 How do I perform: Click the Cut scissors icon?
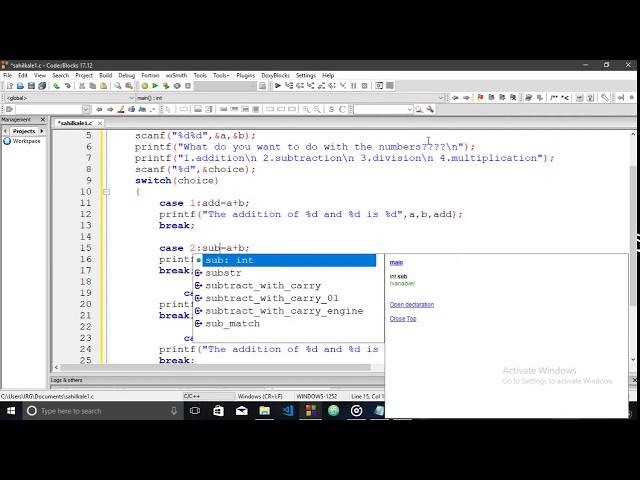pos(82,86)
